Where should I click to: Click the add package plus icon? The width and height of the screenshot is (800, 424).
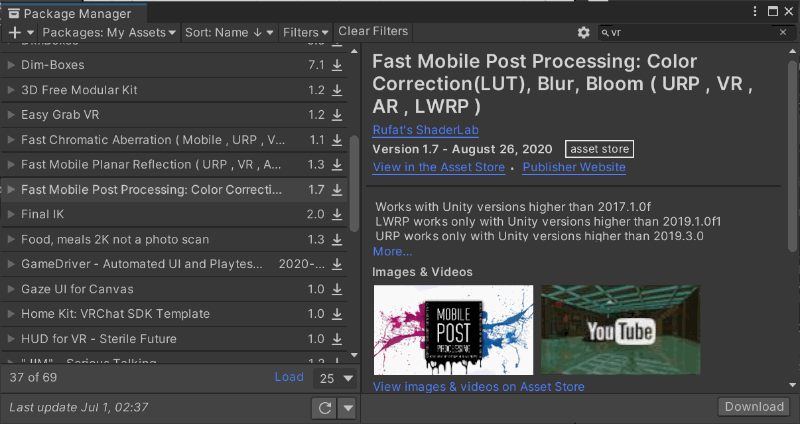14,32
